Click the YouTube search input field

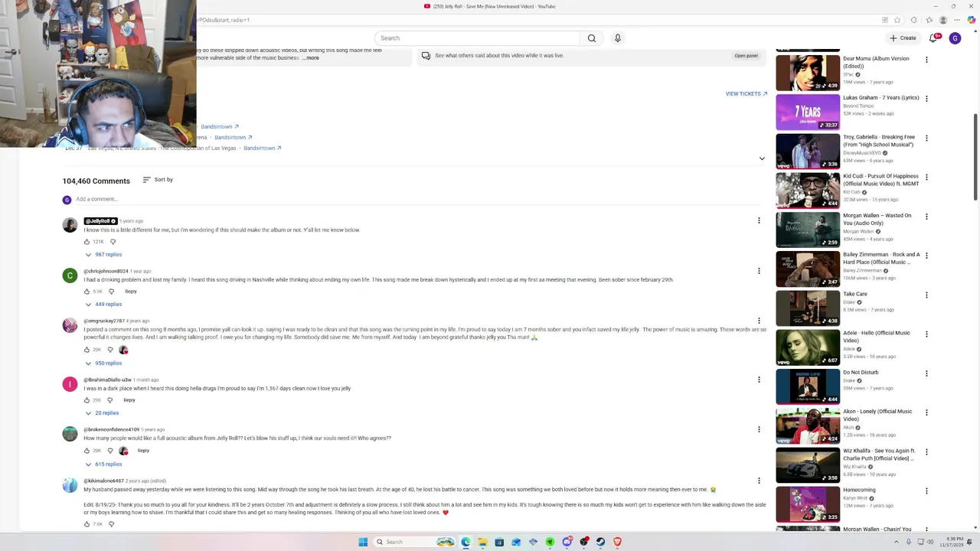point(477,38)
